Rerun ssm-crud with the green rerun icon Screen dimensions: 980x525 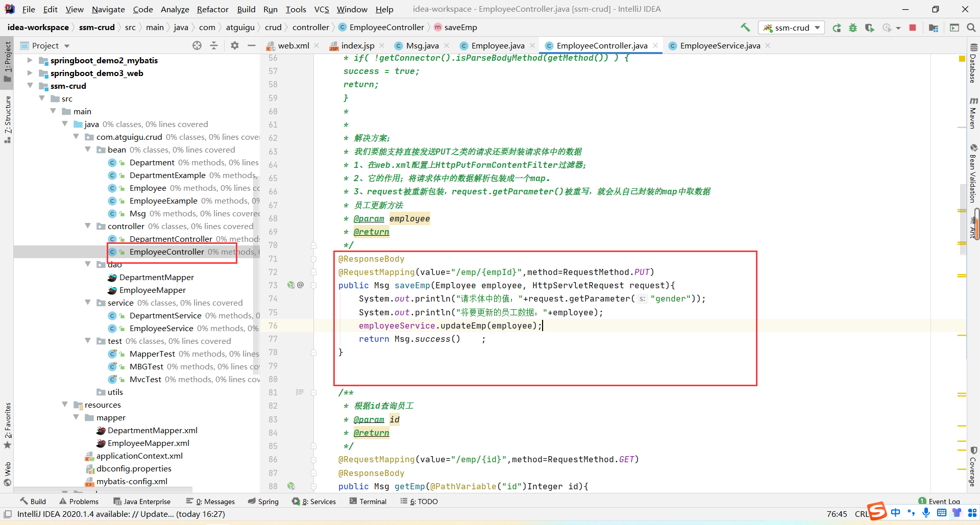pyautogui.click(x=837, y=28)
